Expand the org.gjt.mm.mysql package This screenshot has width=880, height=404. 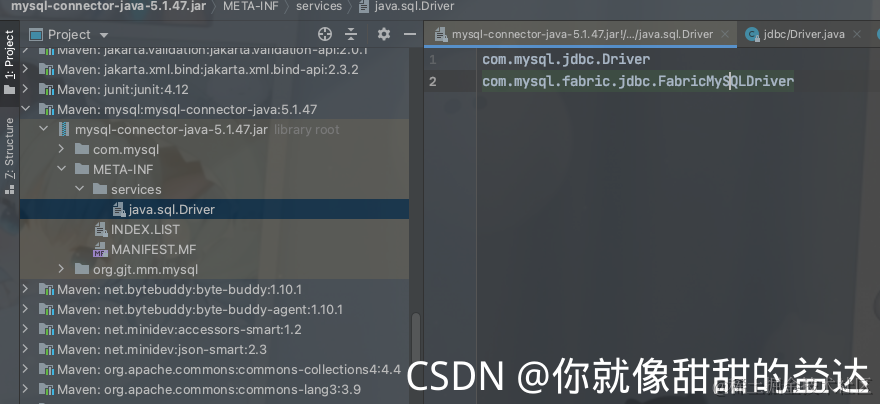61,269
